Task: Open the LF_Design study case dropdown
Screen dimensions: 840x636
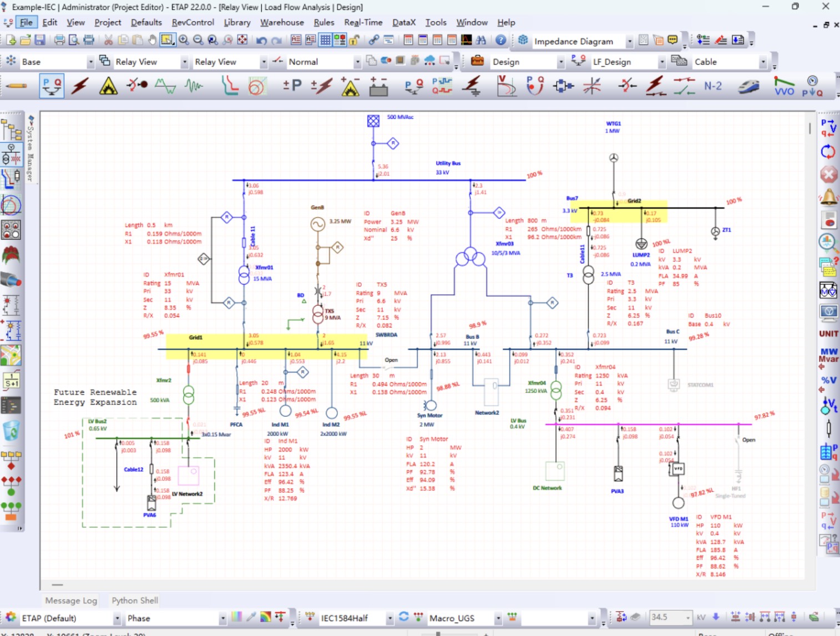Action: pos(661,62)
